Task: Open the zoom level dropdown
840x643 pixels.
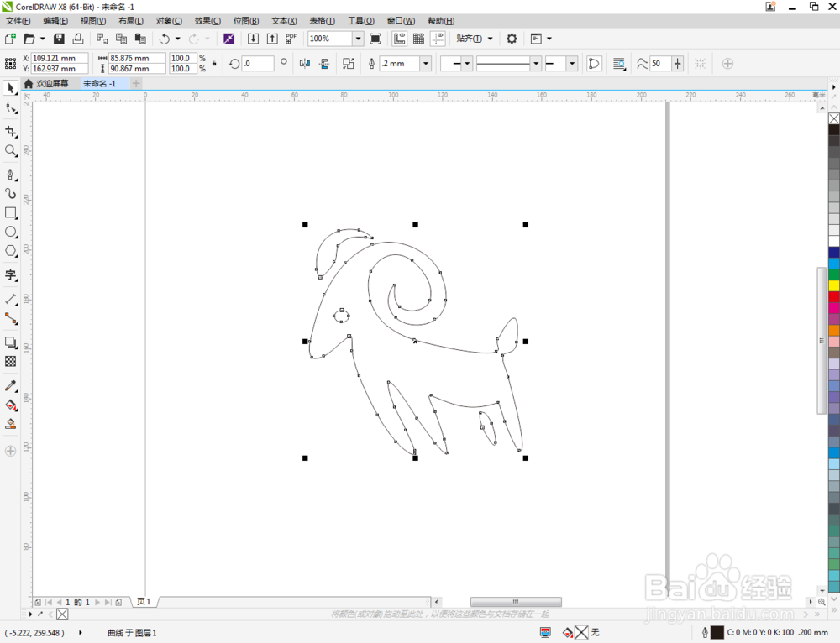Action: click(x=358, y=39)
